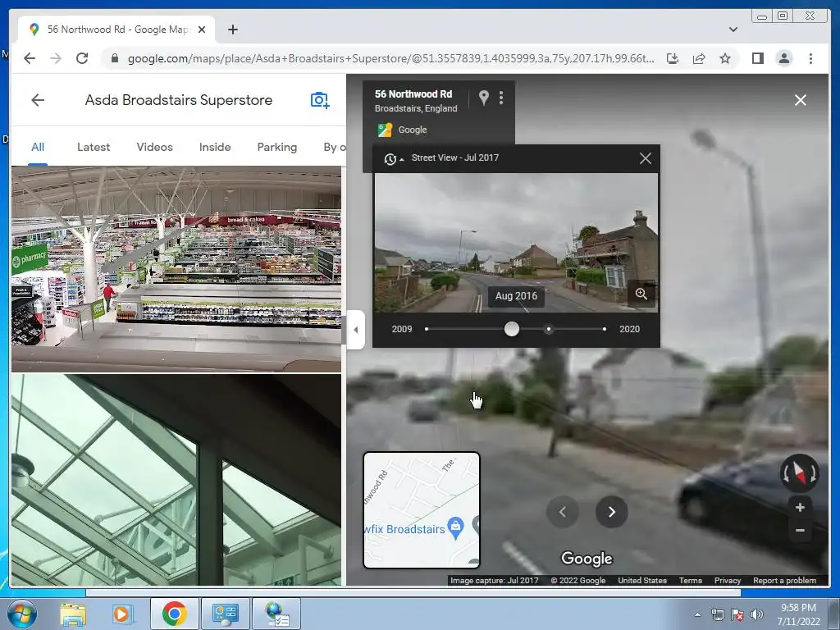Click the volume icon in system tray
The height and width of the screenshot is (630, 840).
pos(757,614)
